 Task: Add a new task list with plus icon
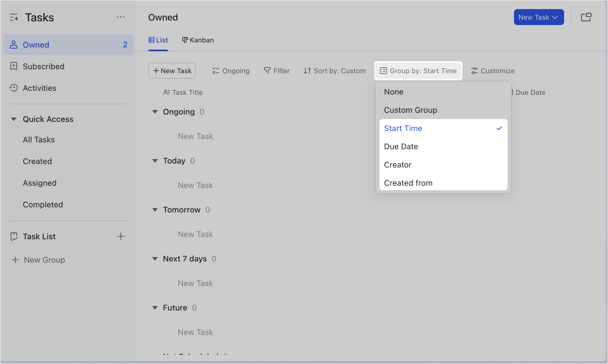121,236
